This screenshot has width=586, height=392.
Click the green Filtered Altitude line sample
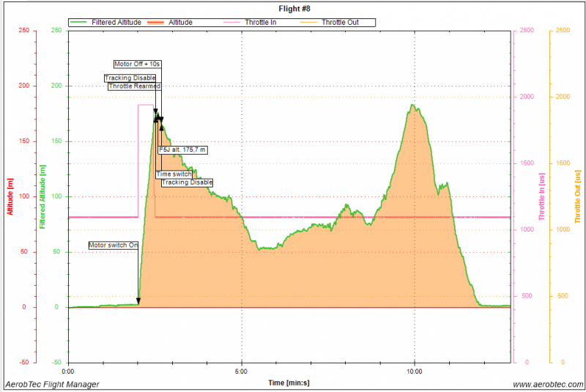pos(80,23)
